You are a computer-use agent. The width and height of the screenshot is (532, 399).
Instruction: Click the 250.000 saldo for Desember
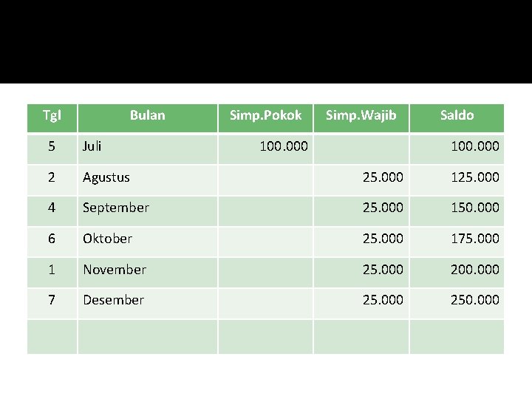(x=475, y=300)
